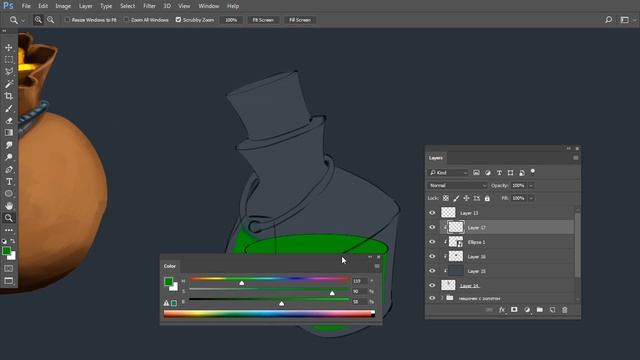Open the Edit Toolbar three-dots button
640x360 pixels.
pos(9,230)
